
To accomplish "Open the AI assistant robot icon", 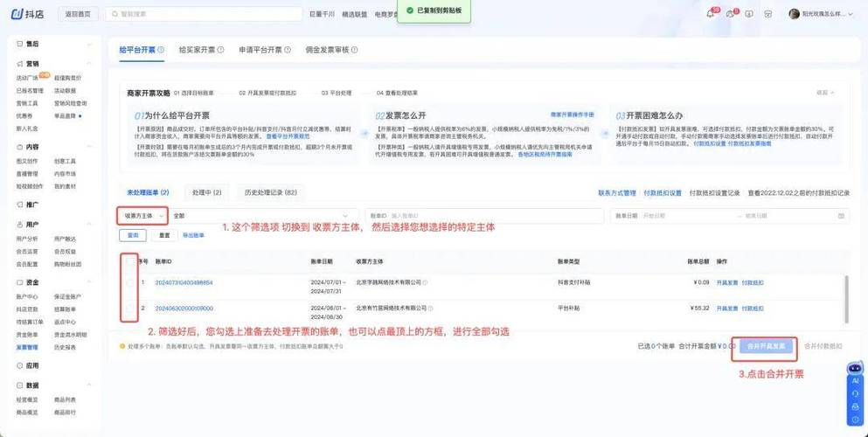I will (x=855, y=368).
